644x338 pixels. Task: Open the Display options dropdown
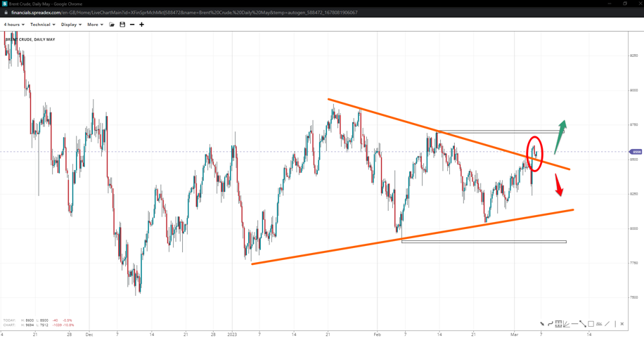pyautogui.click(x=71, y=25)
